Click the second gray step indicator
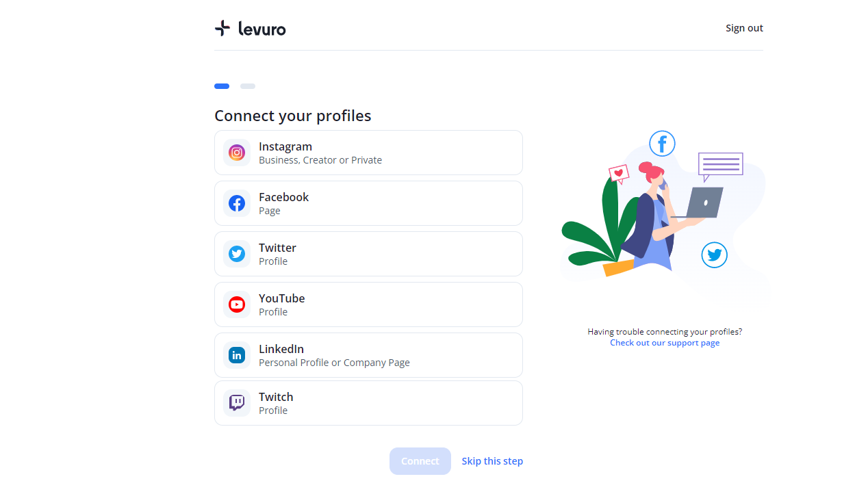 247,86
